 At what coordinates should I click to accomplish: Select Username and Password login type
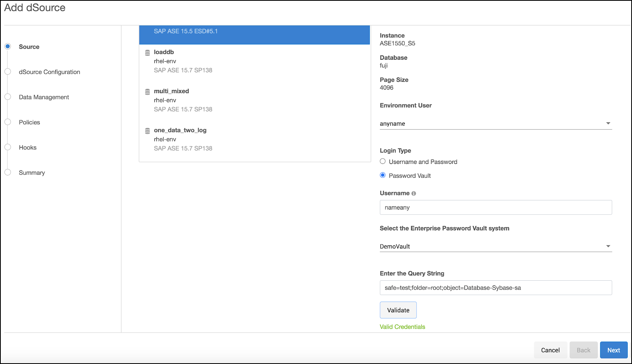point(383,162)
